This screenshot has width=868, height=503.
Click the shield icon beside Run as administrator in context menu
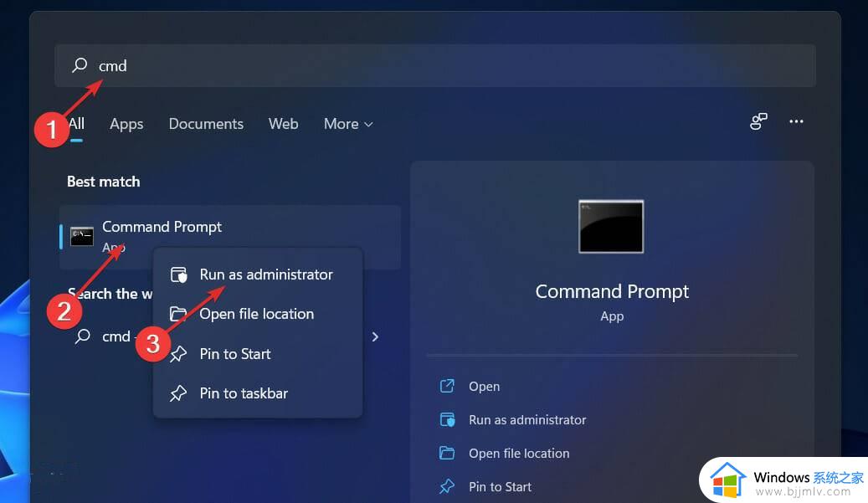pos(178,275)
